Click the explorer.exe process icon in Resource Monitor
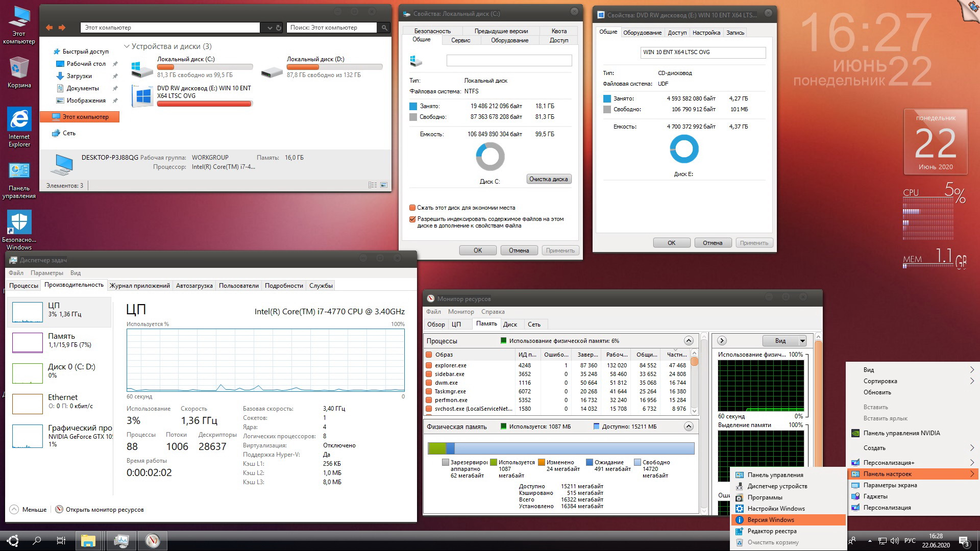Screen dimensions: 980x551 click(x=429, y=364)
